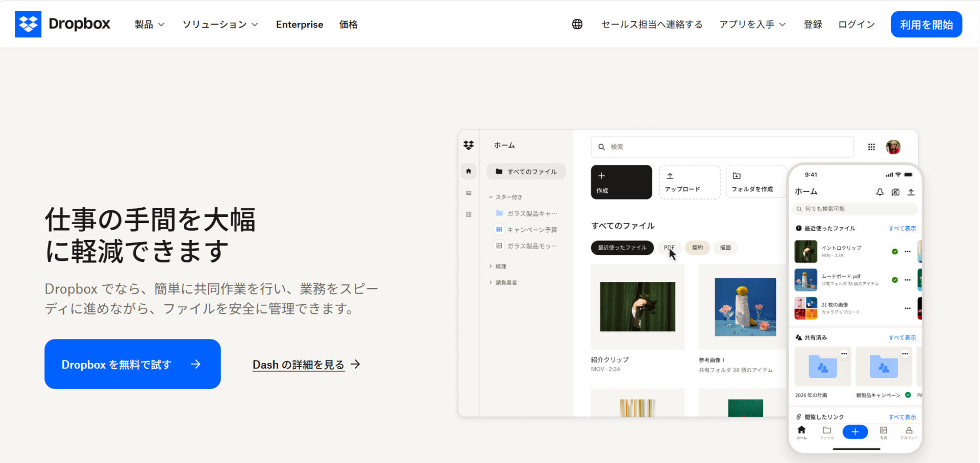Tap the 写真 tab in phone bottom bar
Viewport: 980px width, 463px height.
coord(884,432)
